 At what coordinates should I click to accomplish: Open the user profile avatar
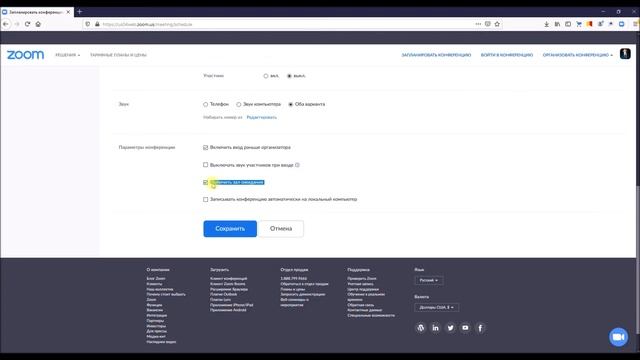click(x=625, y=54)
